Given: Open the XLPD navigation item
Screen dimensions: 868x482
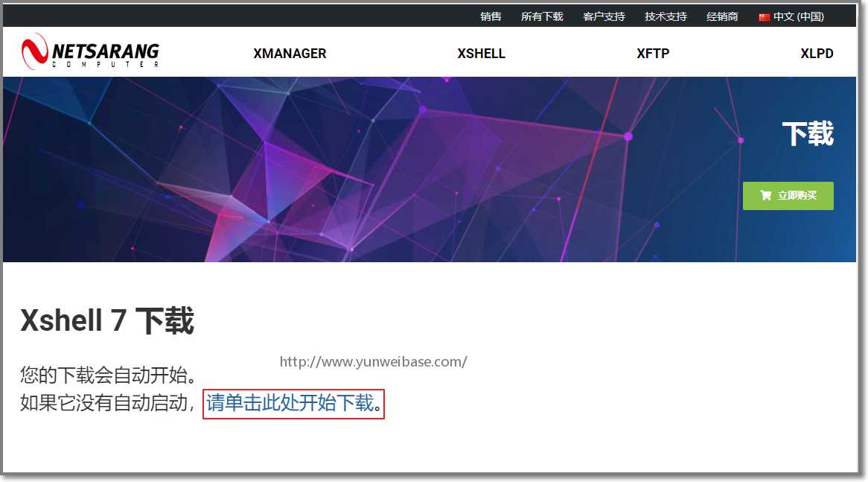Looking at the screenshot, I should pos(817,53).
